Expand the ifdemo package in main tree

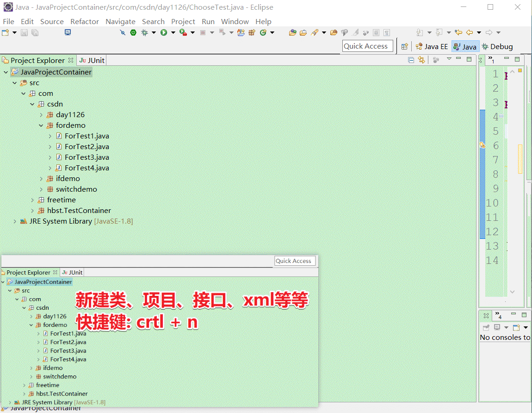(x=41, y=179)
